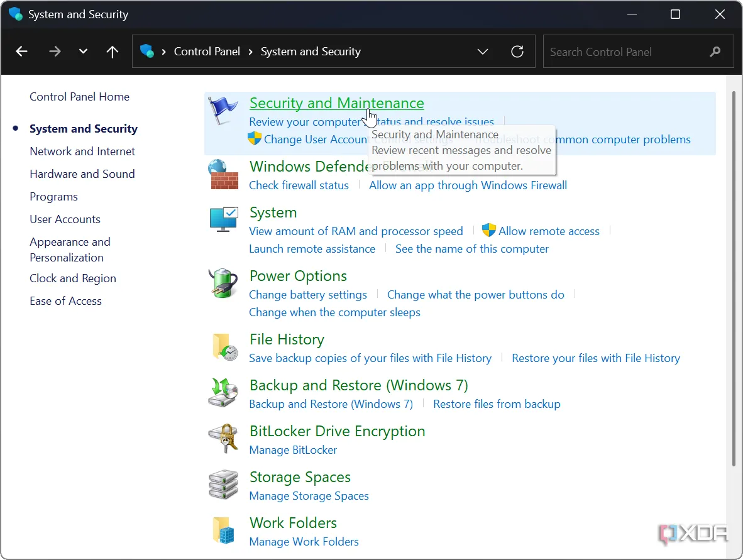Click Change when the computer sleeps
This screenshot has width=743, height=560.
335,312
